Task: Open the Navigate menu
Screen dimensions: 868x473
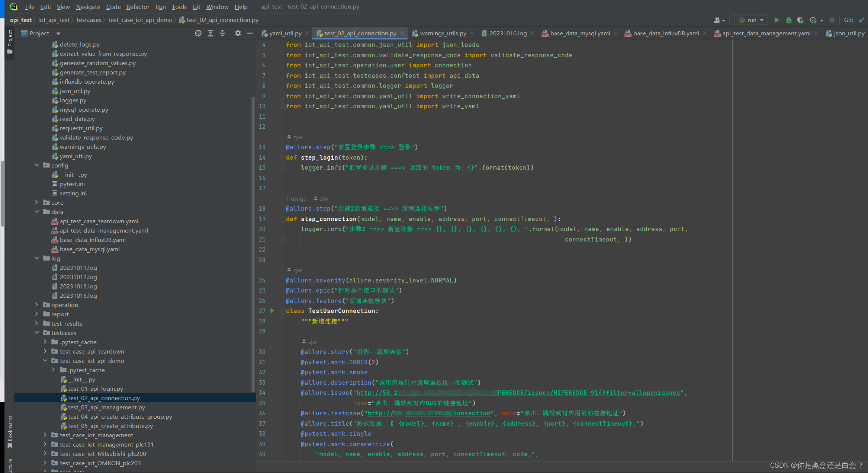Action: (88, 7)
